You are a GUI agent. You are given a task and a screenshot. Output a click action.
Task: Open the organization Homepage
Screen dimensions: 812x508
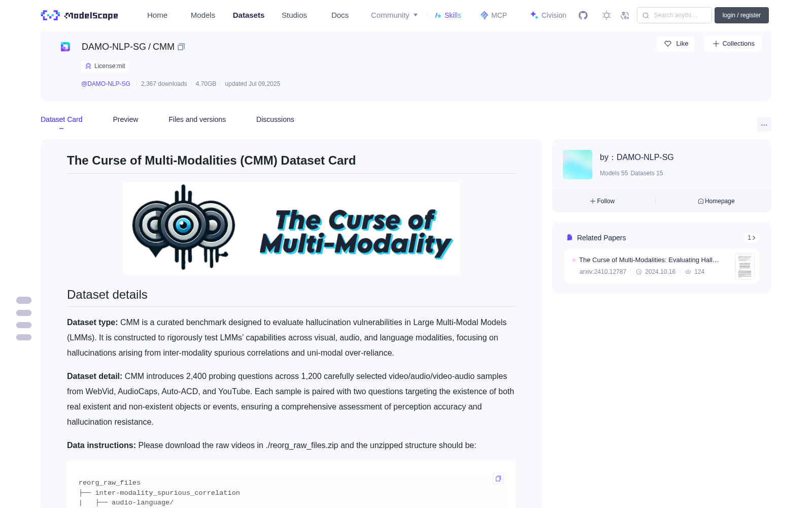[716, 201]
